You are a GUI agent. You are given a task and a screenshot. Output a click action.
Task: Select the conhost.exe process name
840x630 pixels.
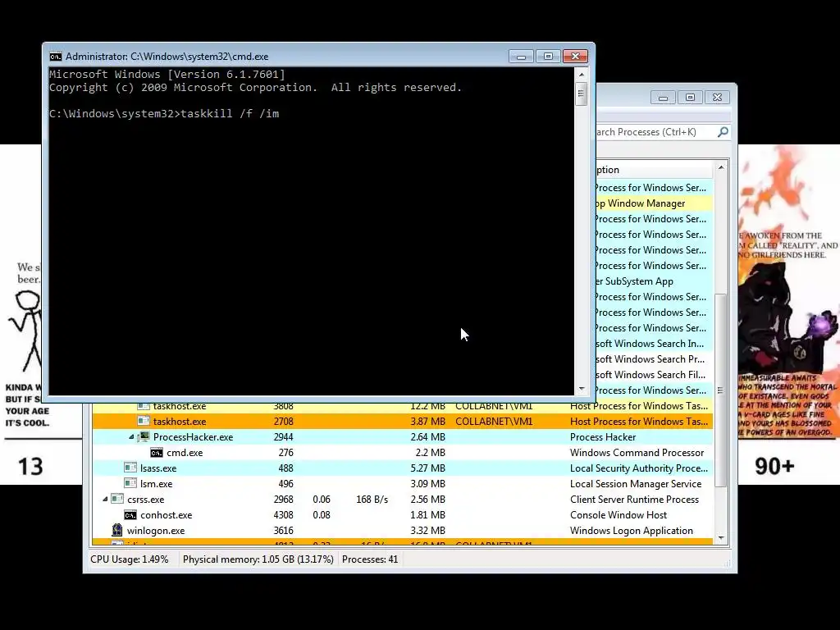click(x=166, y=515)
